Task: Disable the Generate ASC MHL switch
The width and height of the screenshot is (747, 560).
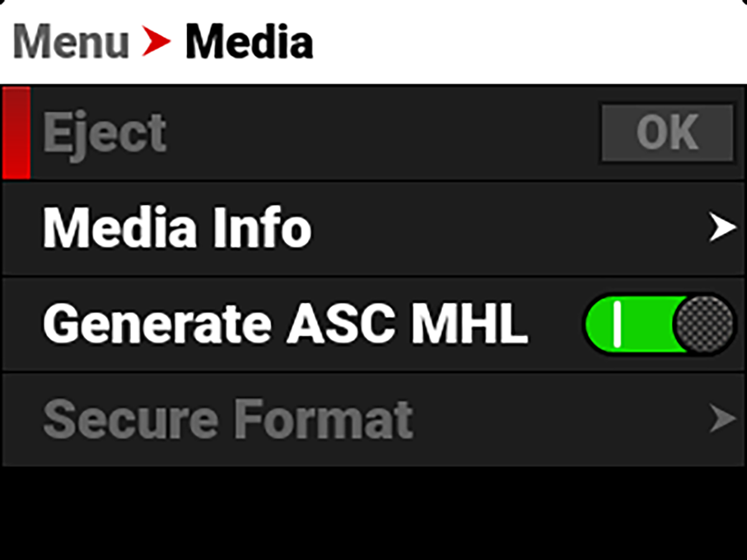Action: pos(660,325)
